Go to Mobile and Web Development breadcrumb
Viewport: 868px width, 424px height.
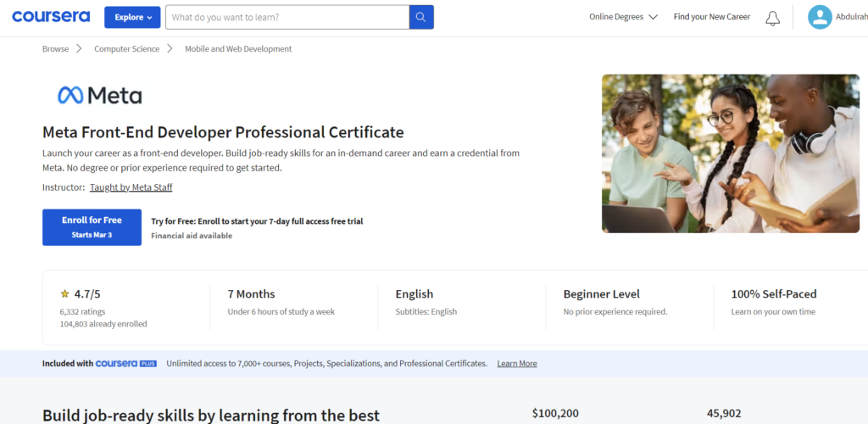click(238, 48)
